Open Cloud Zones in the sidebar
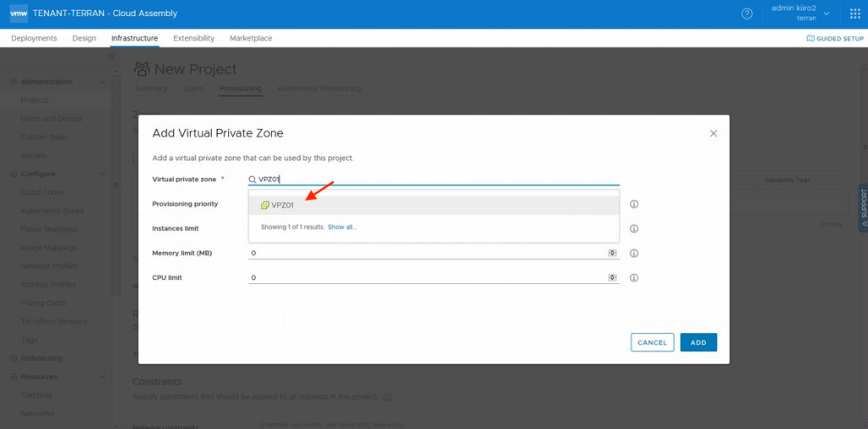 42,192
